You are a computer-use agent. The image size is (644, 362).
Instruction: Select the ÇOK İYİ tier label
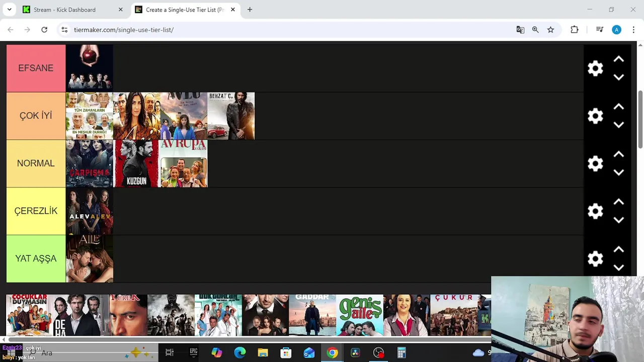click(36, 116)
